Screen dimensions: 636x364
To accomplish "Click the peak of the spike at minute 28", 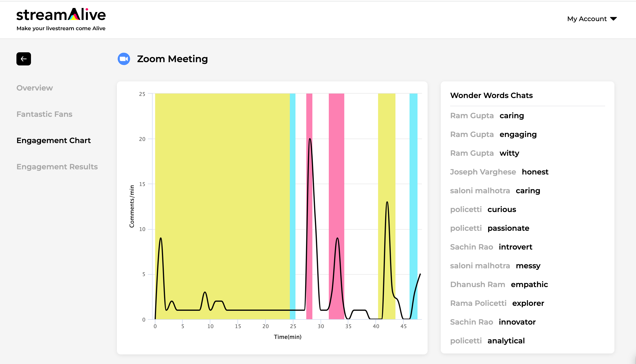I will [310, 139].
